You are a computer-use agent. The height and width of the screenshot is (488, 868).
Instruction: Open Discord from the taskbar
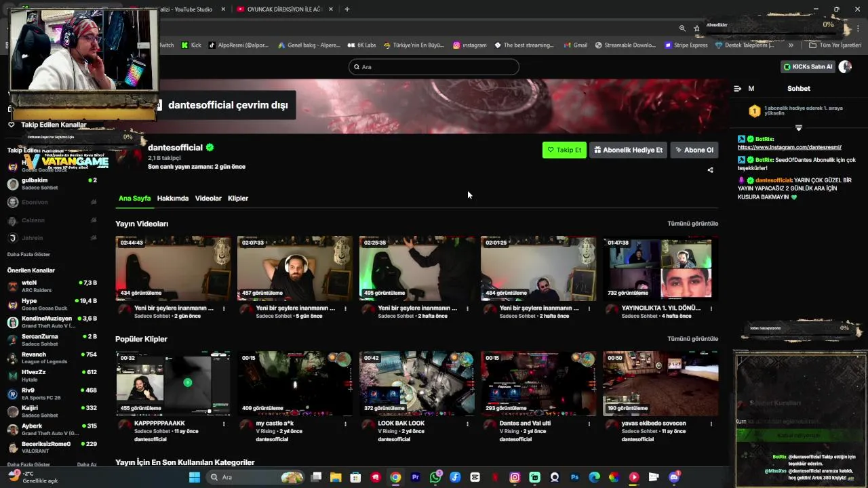pyautogui.click(x=673, y=477)
